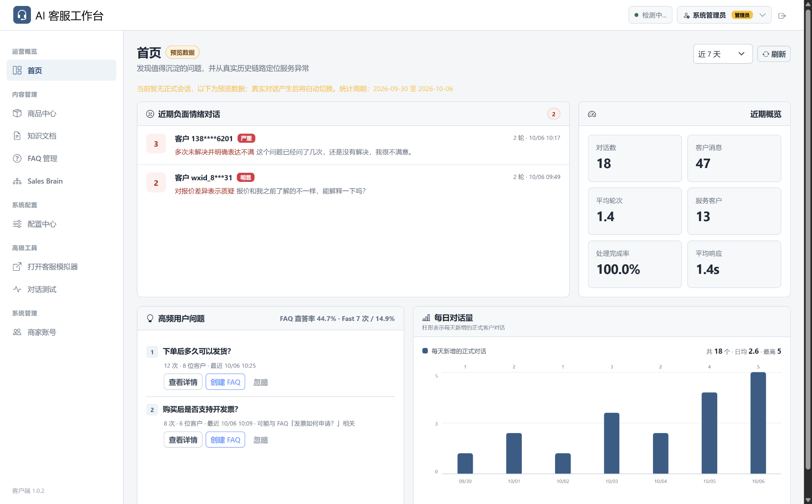
Task: View details for 下单后多久可以发货?
Action: (x=183, y=382)
